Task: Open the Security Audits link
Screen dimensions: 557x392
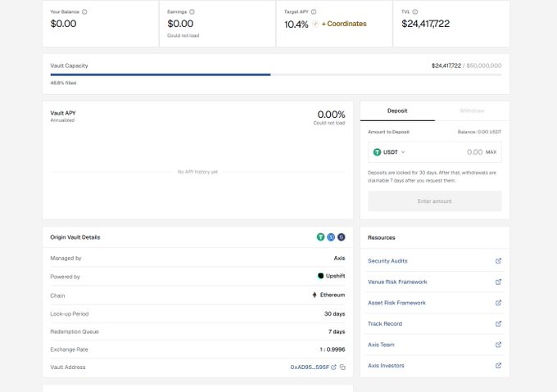Action: (387, 261)
